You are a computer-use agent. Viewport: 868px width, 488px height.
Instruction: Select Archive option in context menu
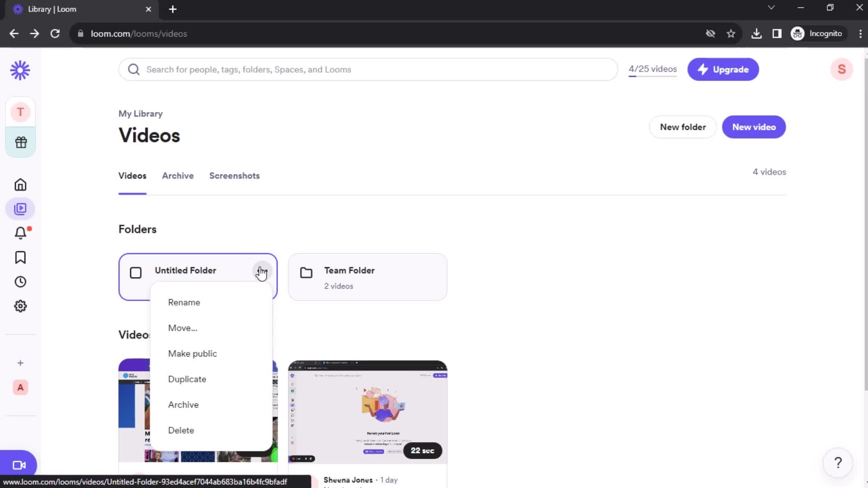pyautogui.click(x=184, y=404)
